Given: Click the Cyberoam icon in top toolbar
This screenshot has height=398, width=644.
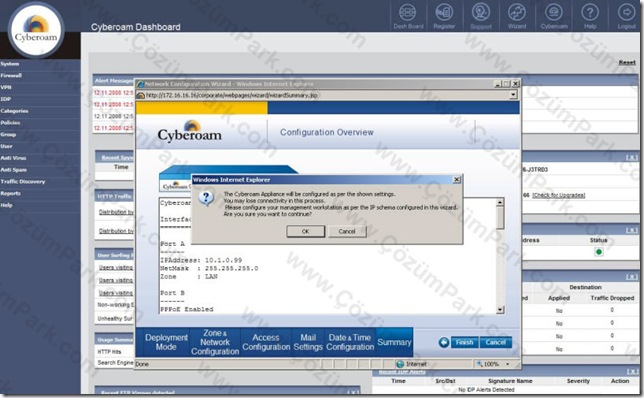Looking at the screenshot, I should (x=554, y=16).
